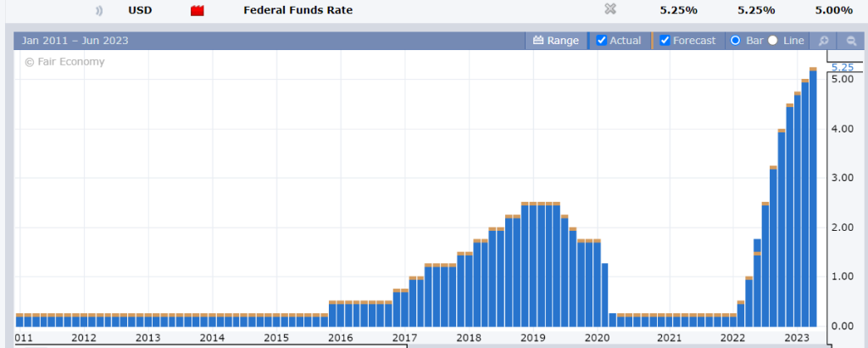Uncheck the Forecast checkbox
Image resolution: width=868 pixels, height=348 pixels.
tap(665, 41)
